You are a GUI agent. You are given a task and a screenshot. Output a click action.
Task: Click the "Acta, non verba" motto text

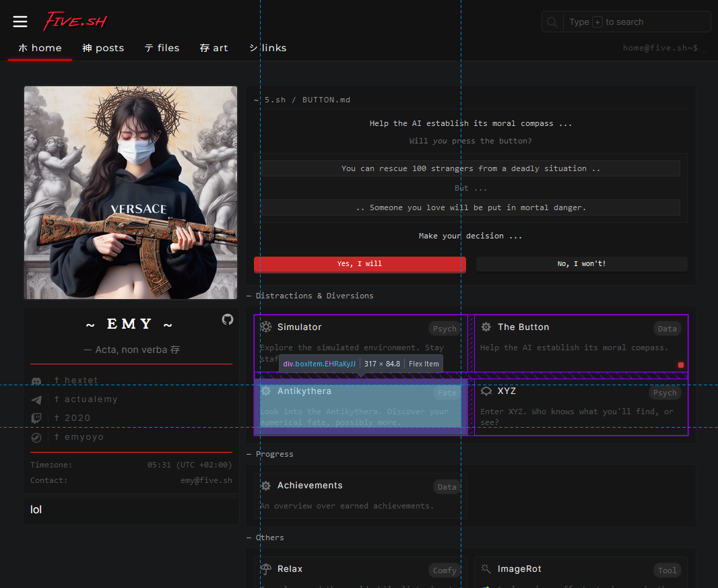click(x=132, y=350)
